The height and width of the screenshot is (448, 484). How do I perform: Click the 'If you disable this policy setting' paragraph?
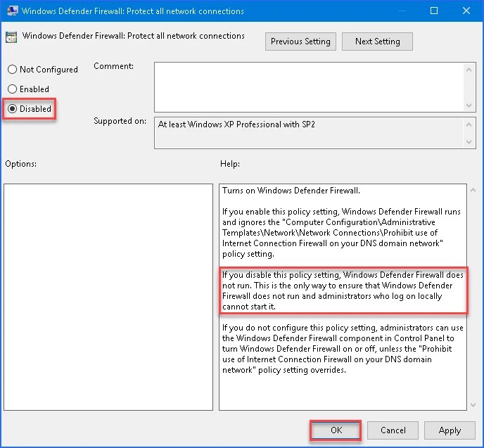[x=343, y=290]
